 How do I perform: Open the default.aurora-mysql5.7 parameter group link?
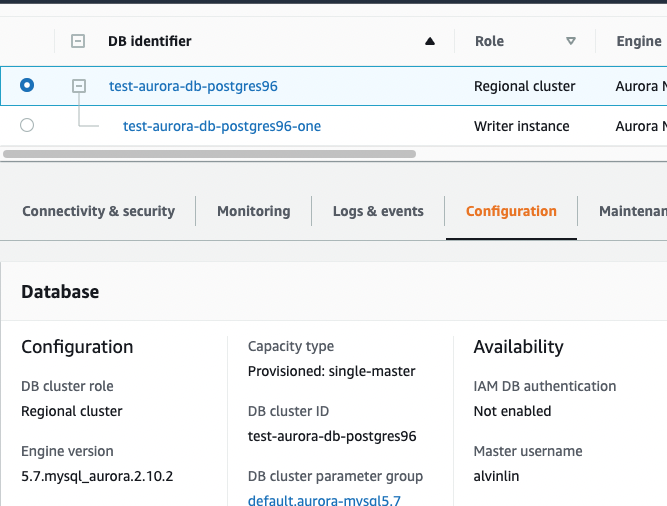tap(324, 500)
